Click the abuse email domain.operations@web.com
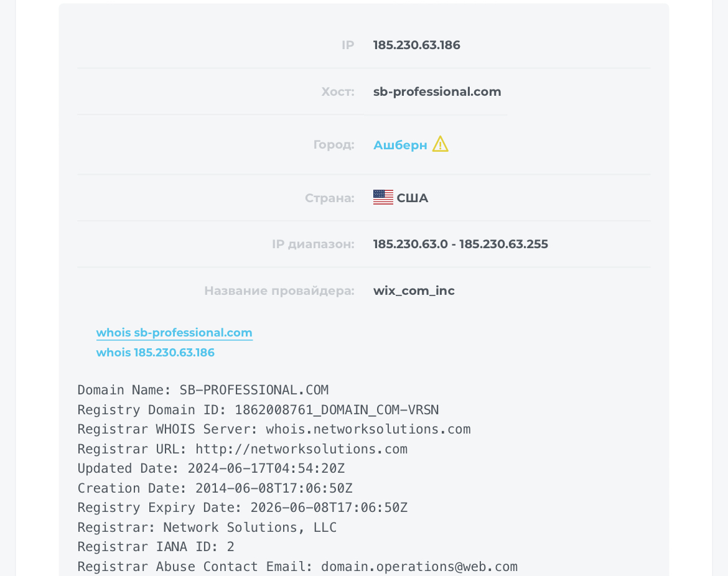This screenshot has height=576, width=728. [419, 567]
